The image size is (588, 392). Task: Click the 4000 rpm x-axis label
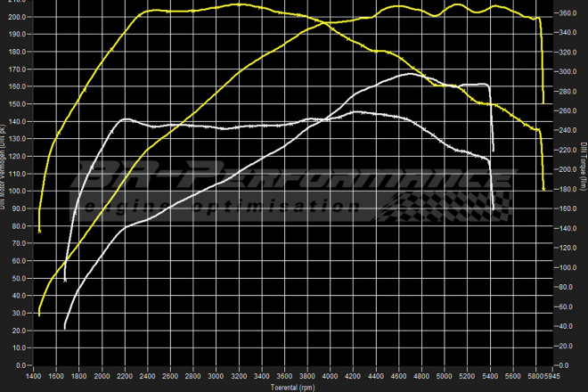[x=331, y=377]
